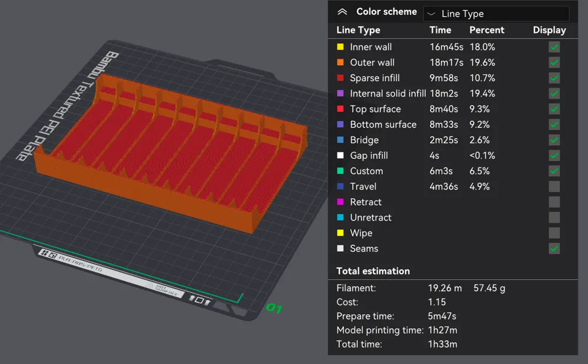The width and height of the screenshot is (588, 364).
Task: Toggle Seams display checkbox
Action: coord(554,249)
